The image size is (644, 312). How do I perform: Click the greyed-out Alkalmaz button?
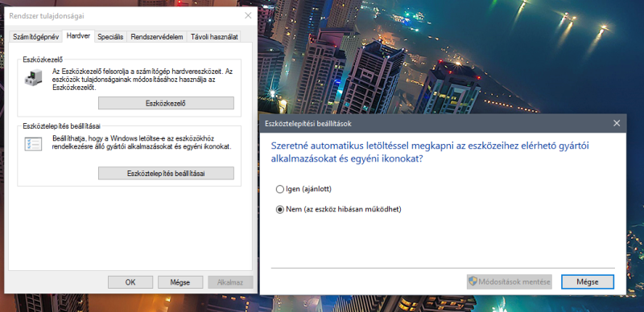pyautogui.click(x=230, y=282)
